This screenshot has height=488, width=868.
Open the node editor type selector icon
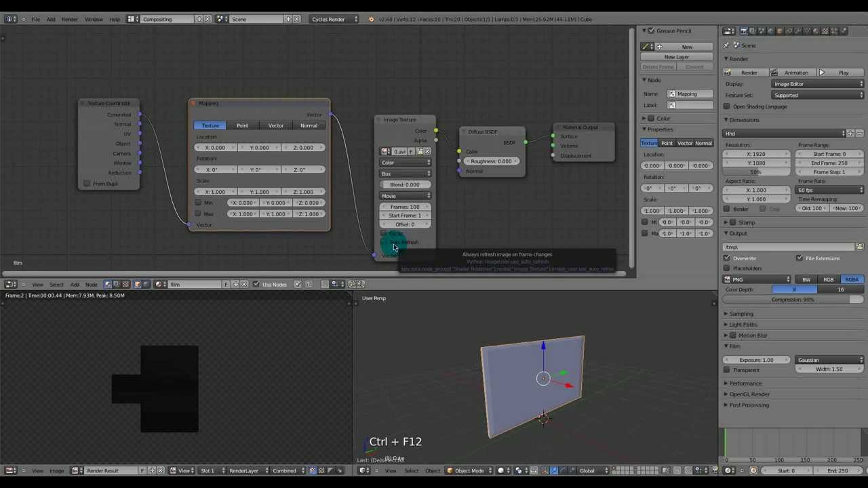coord(12,284)
